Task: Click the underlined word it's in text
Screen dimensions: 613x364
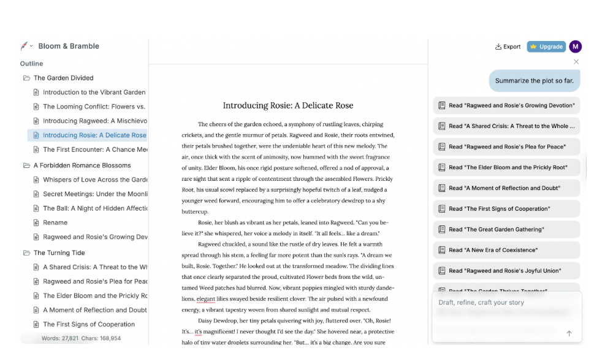Action: point(198,332)
